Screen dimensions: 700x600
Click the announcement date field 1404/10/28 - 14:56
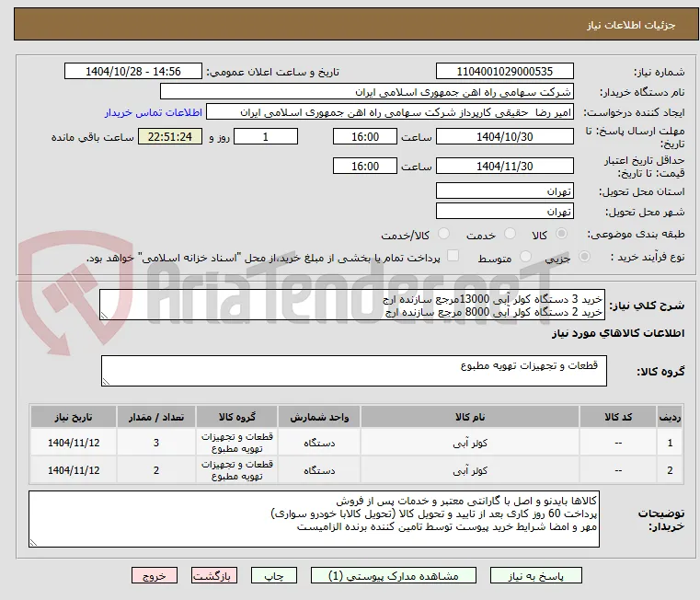coord(133,72)
